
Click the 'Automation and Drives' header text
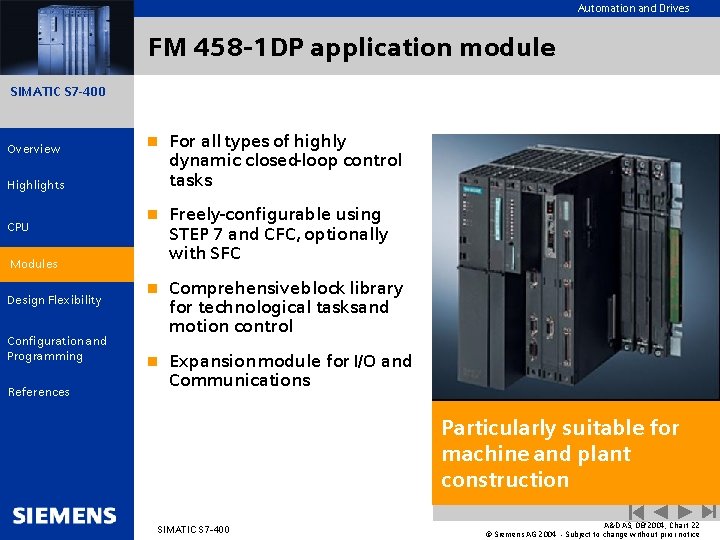(x=633, y=8)
